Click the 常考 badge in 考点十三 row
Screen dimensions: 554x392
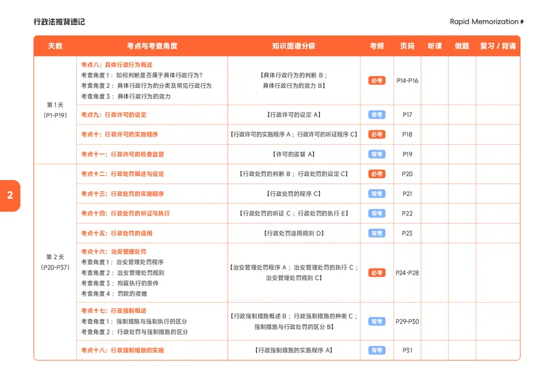click(377, 194)
